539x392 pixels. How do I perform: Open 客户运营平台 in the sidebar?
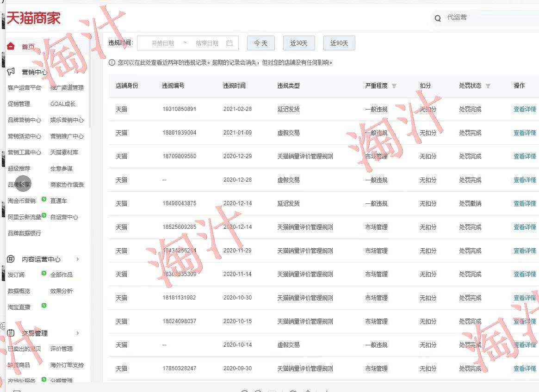click(25, 88)
